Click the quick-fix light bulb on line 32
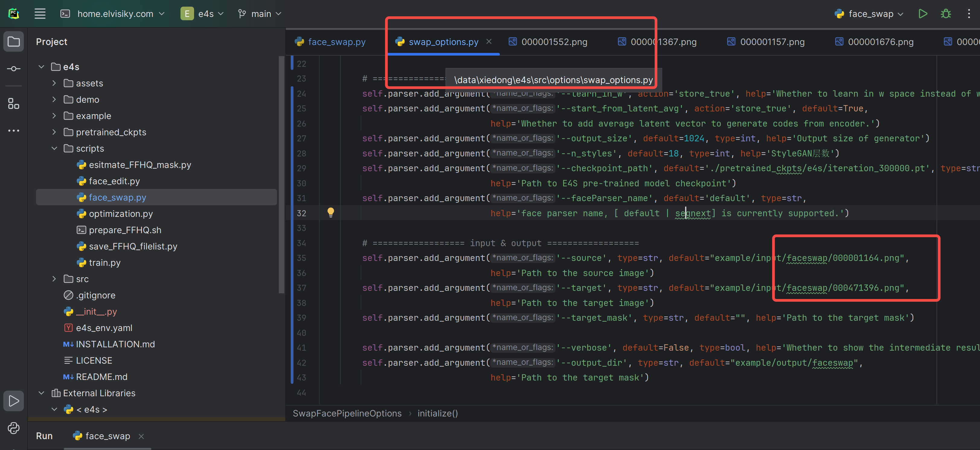Screen dimensions: 980x450 click(x=330, y=212)
